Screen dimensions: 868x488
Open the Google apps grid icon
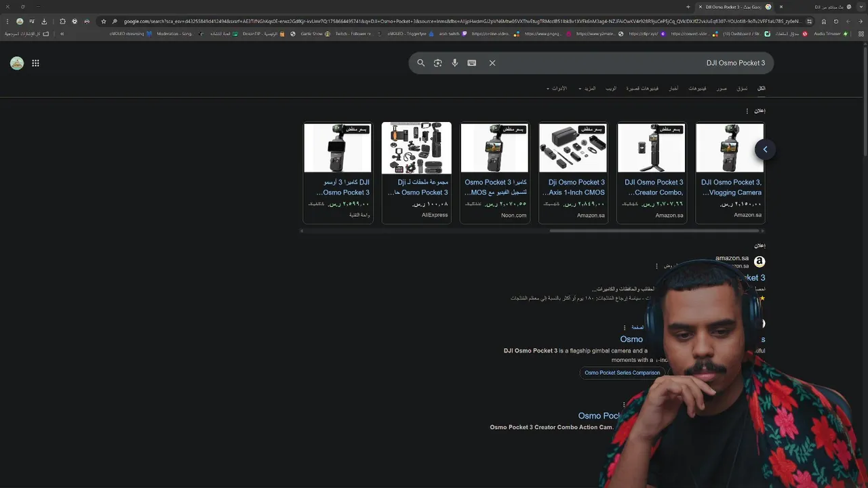coord(35,63)
